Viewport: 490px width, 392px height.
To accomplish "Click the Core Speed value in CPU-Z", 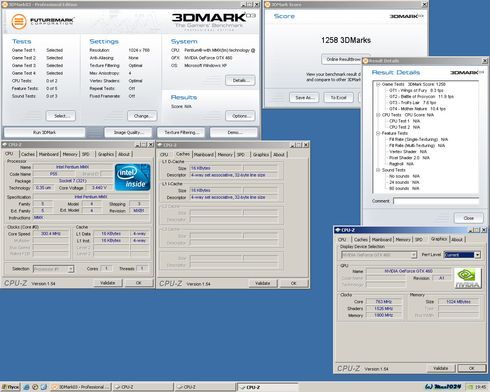I will pos(51,234).
